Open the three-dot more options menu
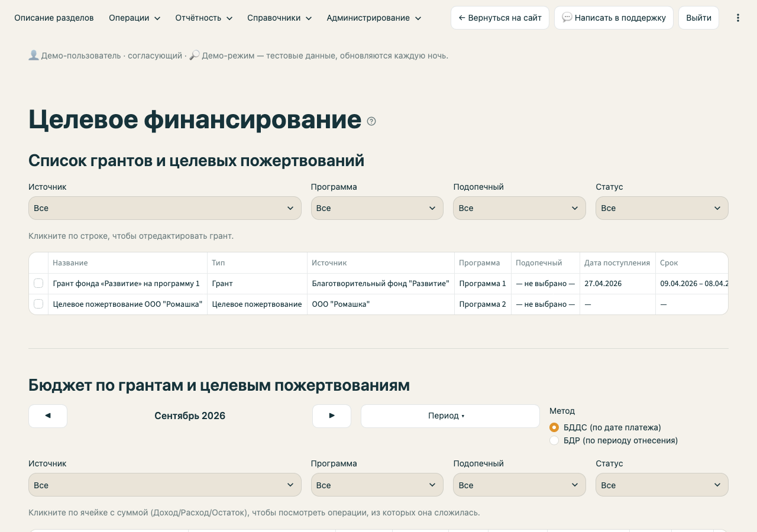This screenshot has width=757, height=532. pyautogui.click(x=737, y=18)
